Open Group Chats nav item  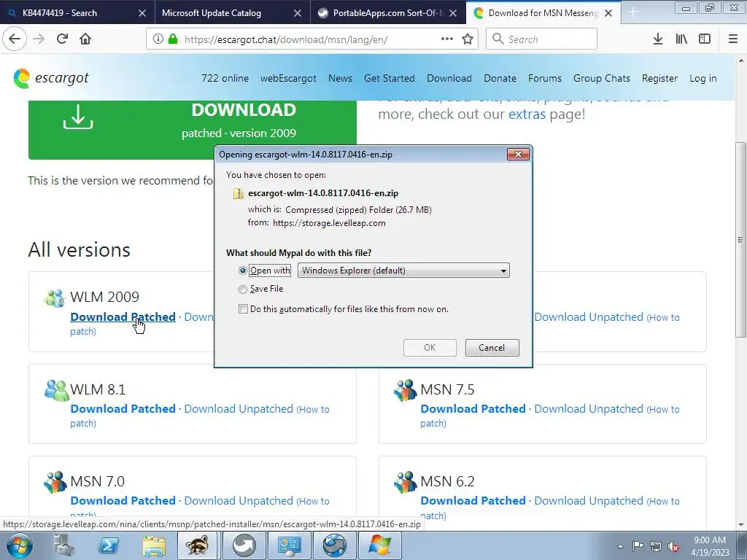click(602, 78)
